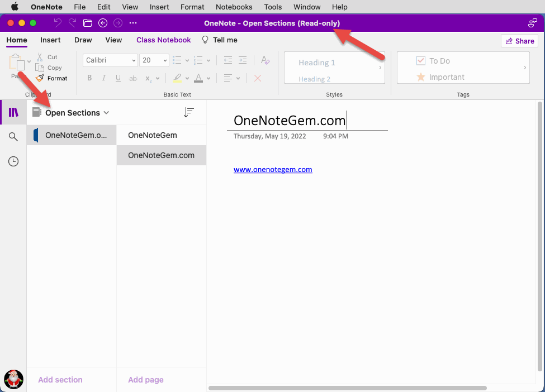Image resolution: width=545 pixels, height=392 pixels.
Task: Open the Apple menu
Action: [15, 7]
